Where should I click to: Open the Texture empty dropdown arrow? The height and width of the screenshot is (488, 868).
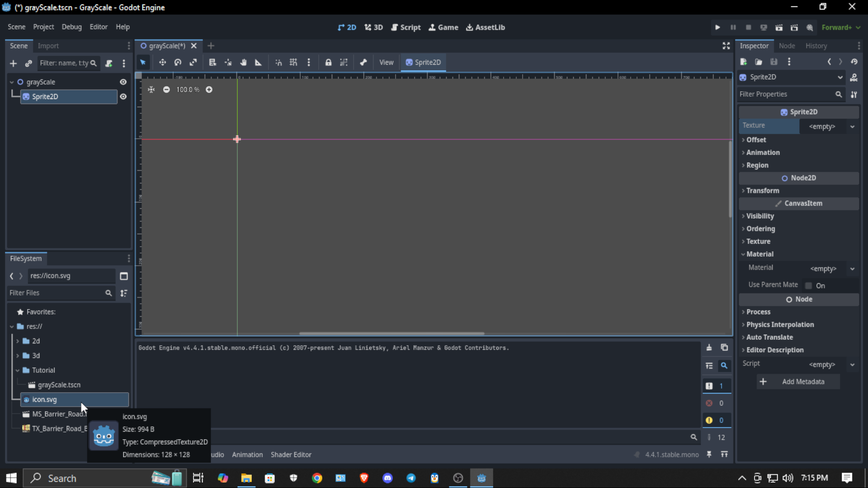(x=852, y=127)
